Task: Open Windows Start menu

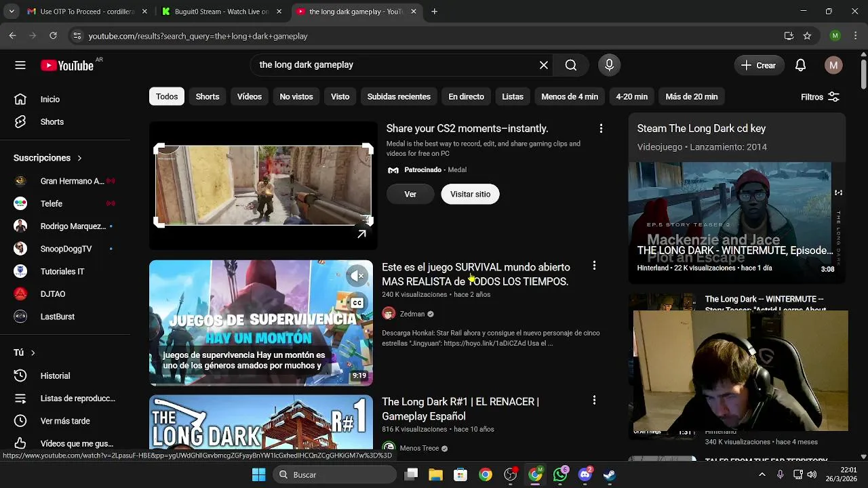Action: [x=258, y=474]
